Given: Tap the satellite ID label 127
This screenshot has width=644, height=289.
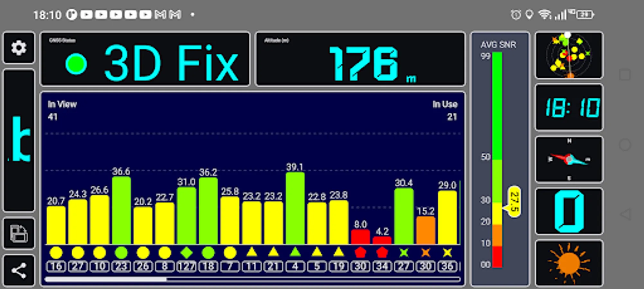Looking at the screenshot, I should pos(186,267).
